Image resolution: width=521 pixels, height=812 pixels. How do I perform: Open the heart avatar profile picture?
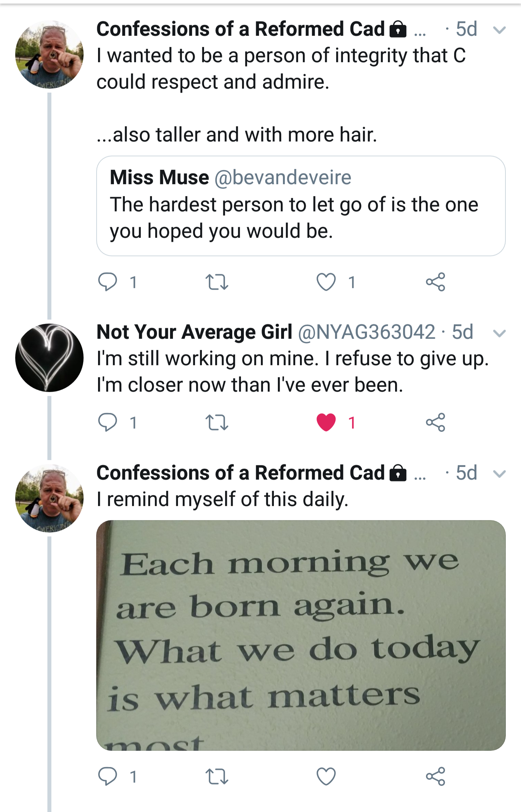(49, 358)
